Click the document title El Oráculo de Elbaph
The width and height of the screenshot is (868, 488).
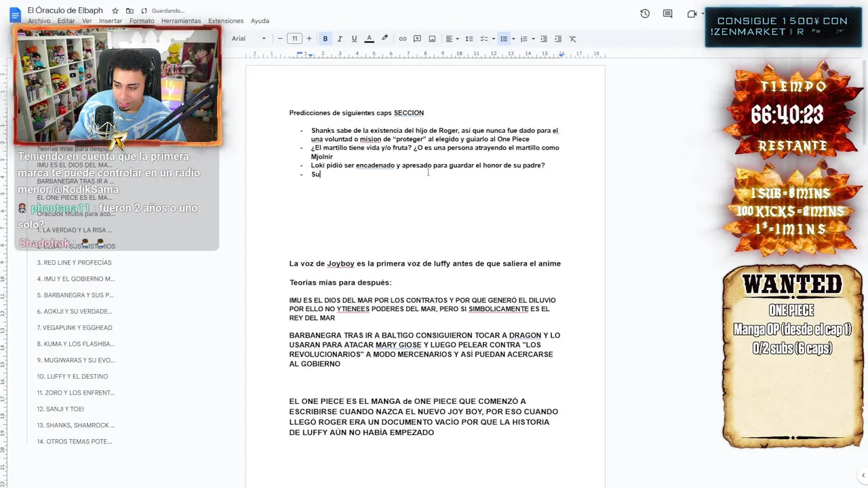65,10
